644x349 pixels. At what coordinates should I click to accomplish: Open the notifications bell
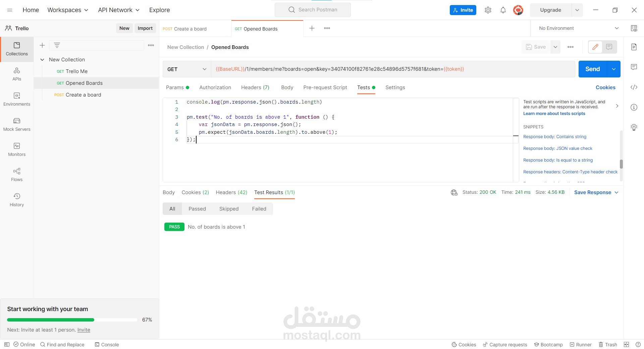503,10
